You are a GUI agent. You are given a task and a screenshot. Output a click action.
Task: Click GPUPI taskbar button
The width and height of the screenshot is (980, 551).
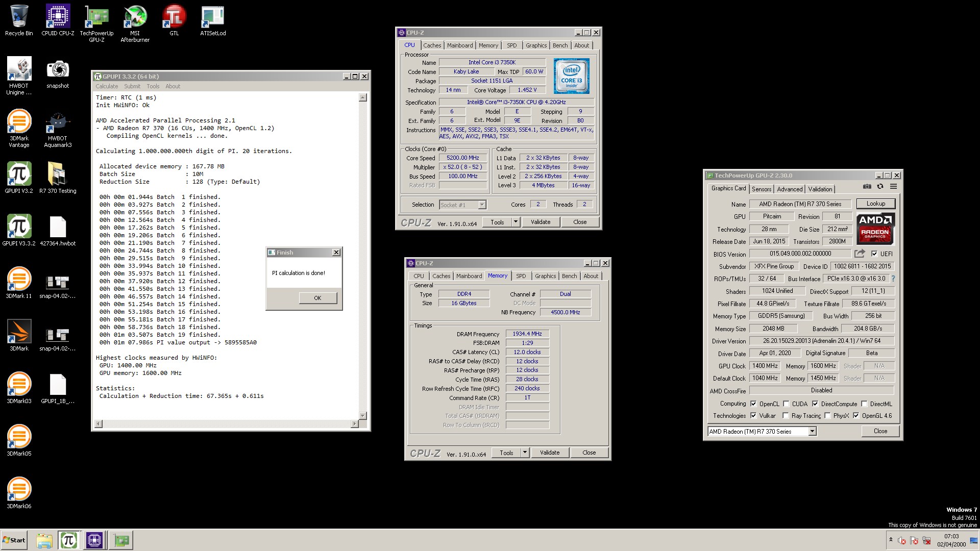[x=68, y=540]
